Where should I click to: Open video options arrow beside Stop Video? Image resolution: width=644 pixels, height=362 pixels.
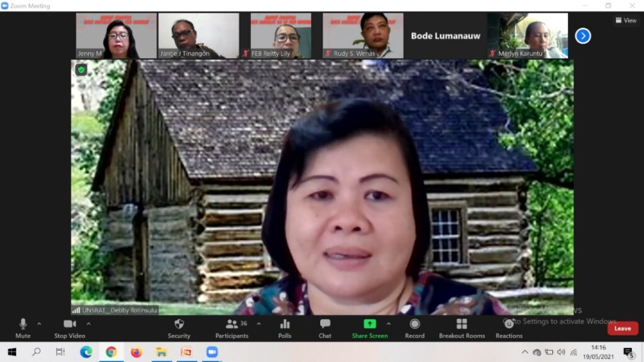click(x=88, y=324)
